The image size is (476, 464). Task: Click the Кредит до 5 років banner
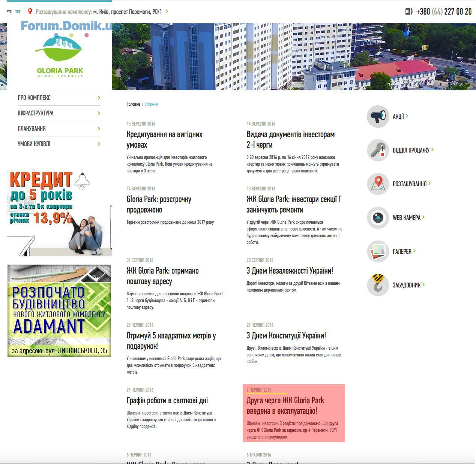pyautogui.click(x=59, y=213)
